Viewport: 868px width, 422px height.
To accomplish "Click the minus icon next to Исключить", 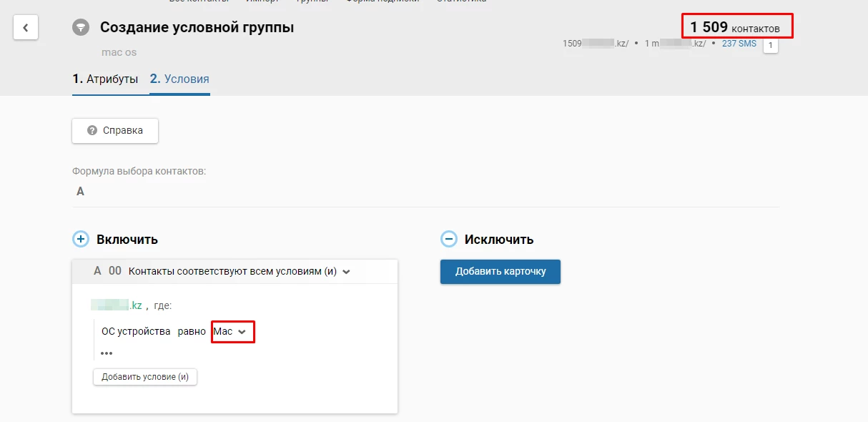I will [449, 239].
